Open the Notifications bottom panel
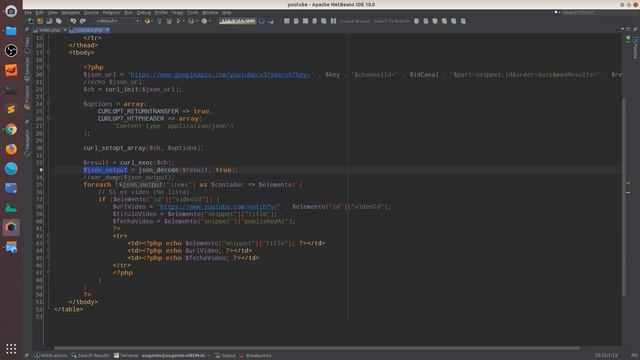 coord(51,356)
